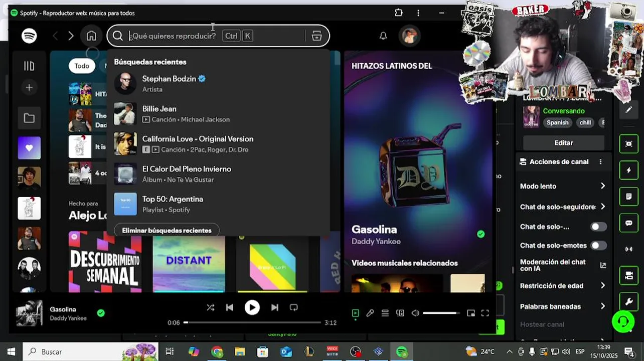This screenshot has width=644, height=361.
Task: Skip to previous track
Action: (x=229, y=307)
